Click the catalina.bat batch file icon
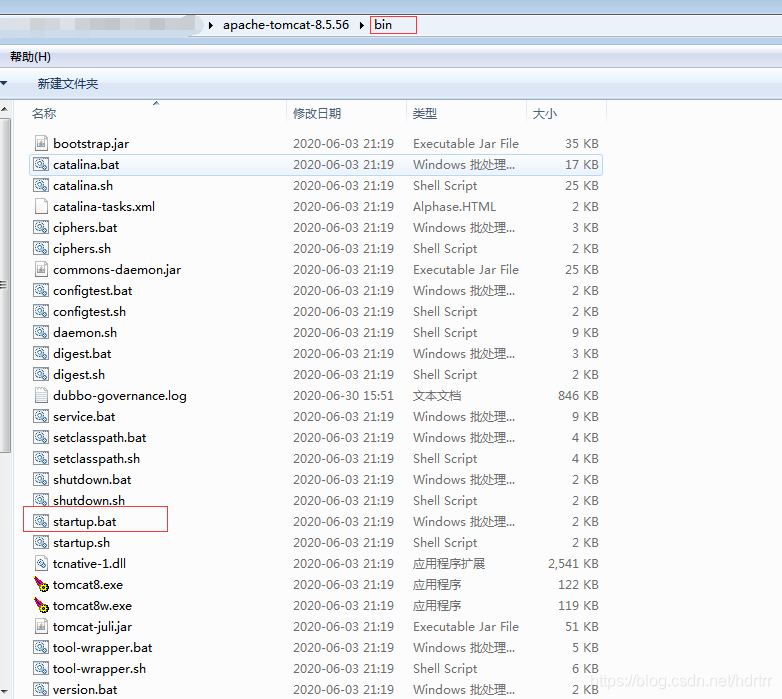 41,165
